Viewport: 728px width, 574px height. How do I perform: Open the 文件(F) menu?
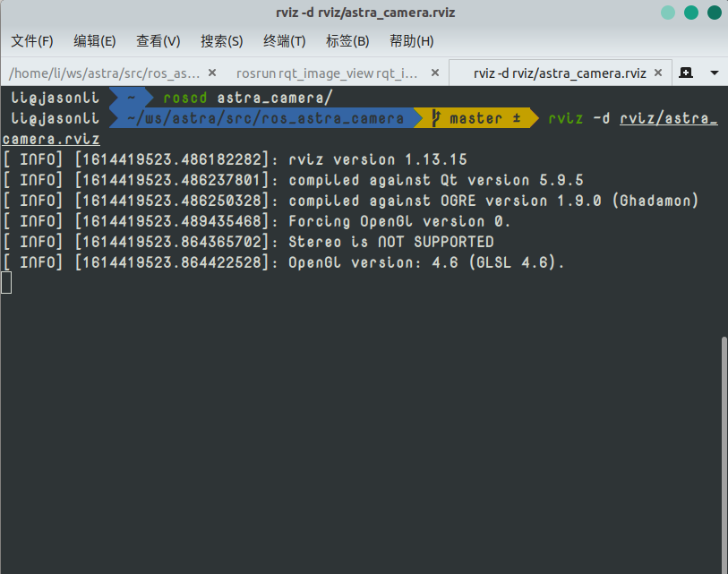(x=32, y=41)
